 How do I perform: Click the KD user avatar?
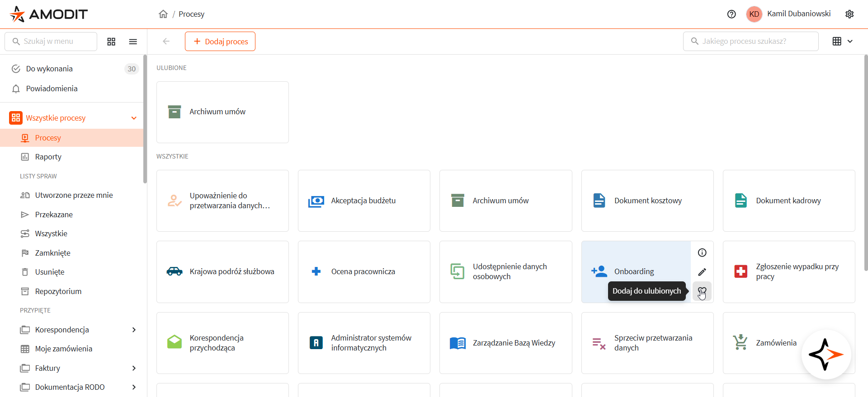pos(754,14)
